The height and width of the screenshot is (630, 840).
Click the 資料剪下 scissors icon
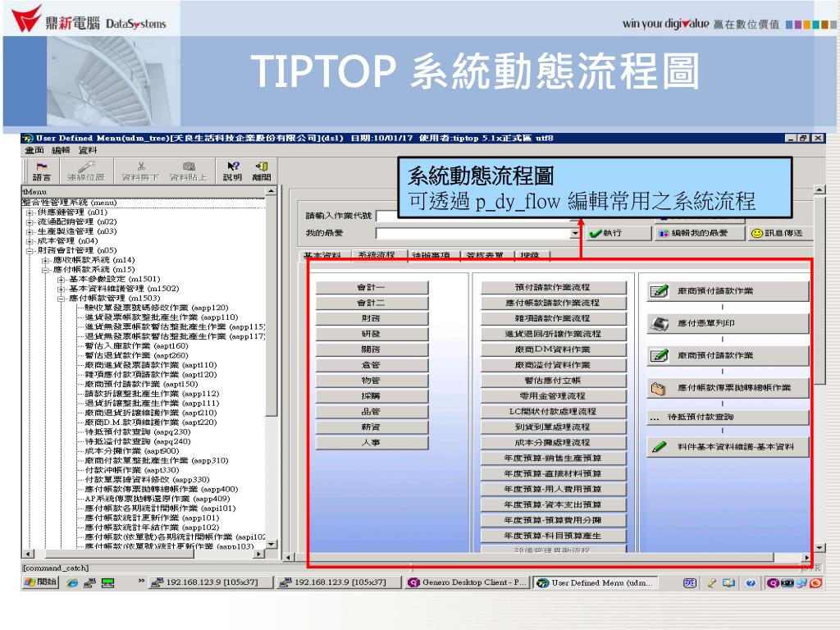140,171
